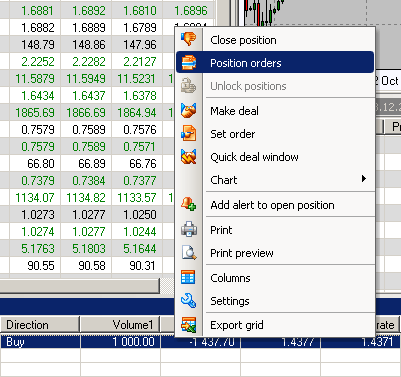Click quote value 1.6896

click(191, 11)
